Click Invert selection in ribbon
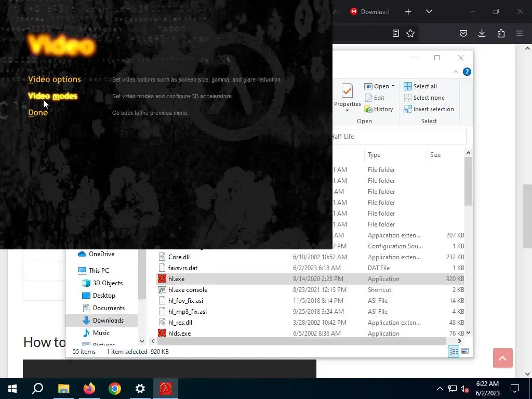Image resolution: width=532 pixels, height=399 pixels. (429, 109)
